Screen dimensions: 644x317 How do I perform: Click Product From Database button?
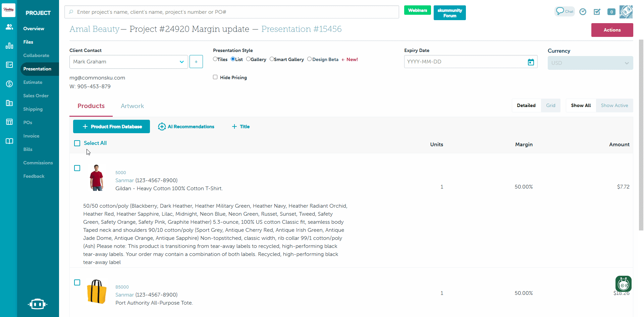click(111, 126)
